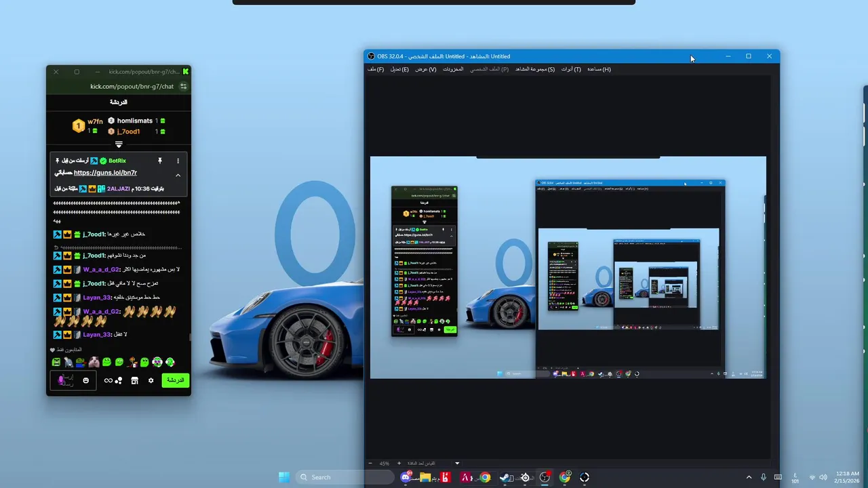The width and height of the screenshot is (868, 488).
Task: Zoom out OBS preview with minus button
Action: (x=370, y=464)
